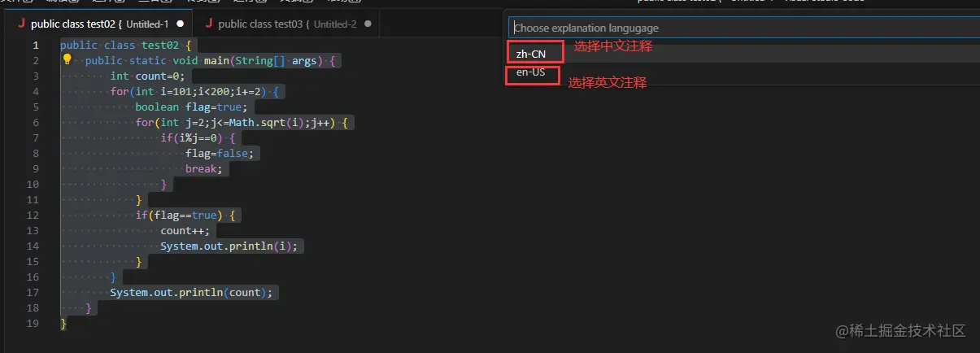Click line number 12 in gutter

(x=33, y=215)
